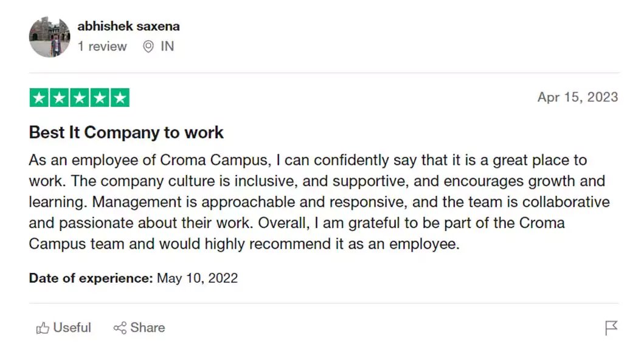This screenshot has width=644, height=358.
Task: Click the thumbs-up icon beside Useful
Action: click(43, 328)
